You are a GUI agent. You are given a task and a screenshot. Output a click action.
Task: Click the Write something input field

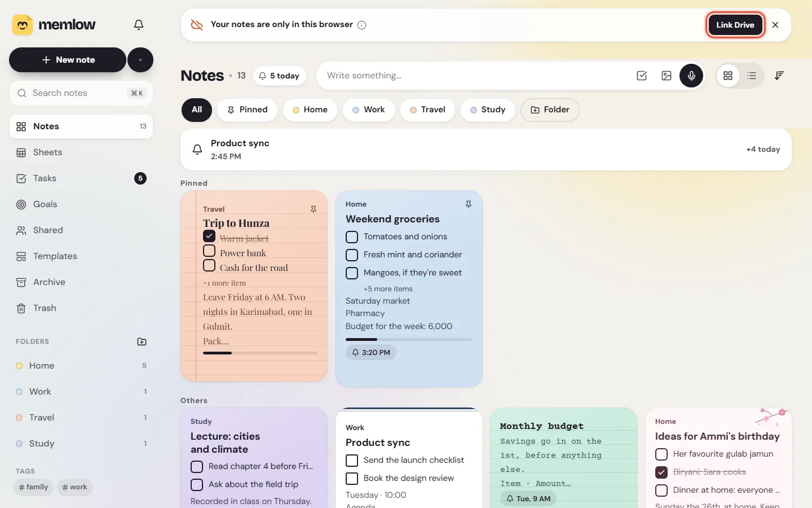pos(474,76)
